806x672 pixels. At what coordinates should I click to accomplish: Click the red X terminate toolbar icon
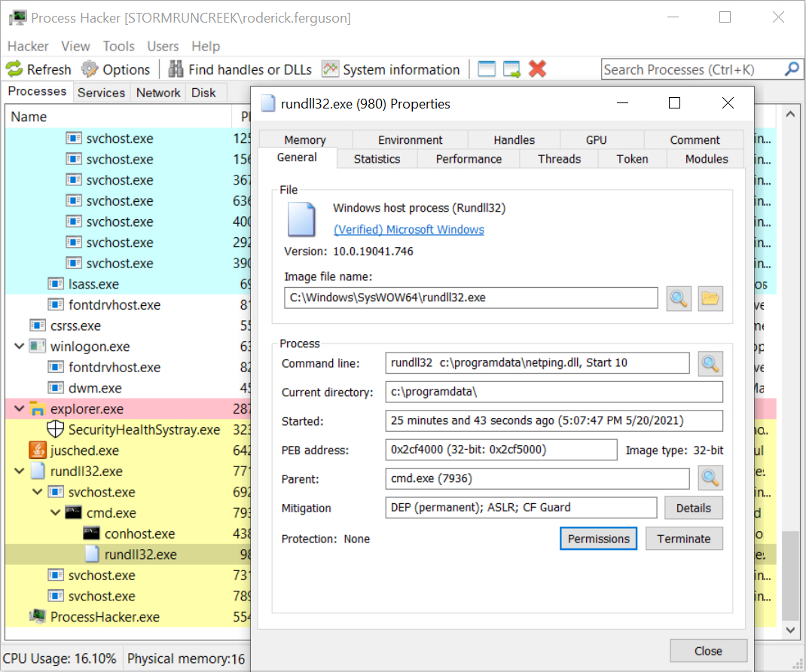pyautogui.click(x=537, y=69)
